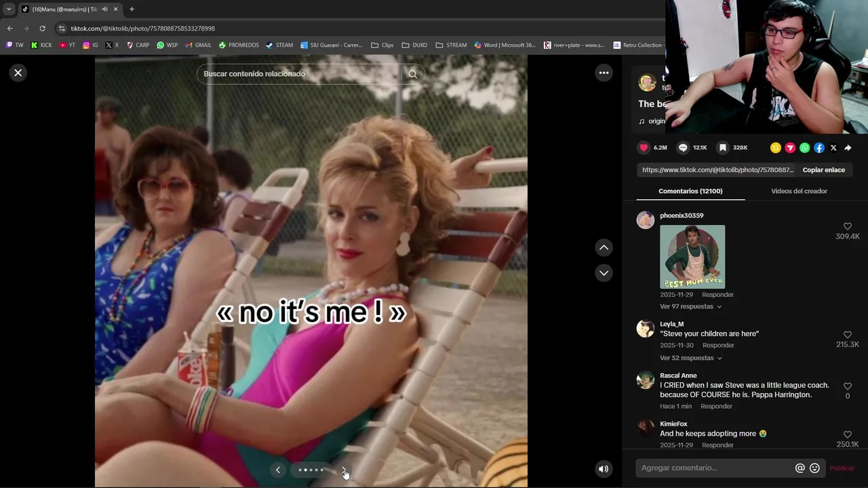The width and height of the screenshot is (868, 488).
Task: Open KimieFox's profile from username
Action: point(673,424)
